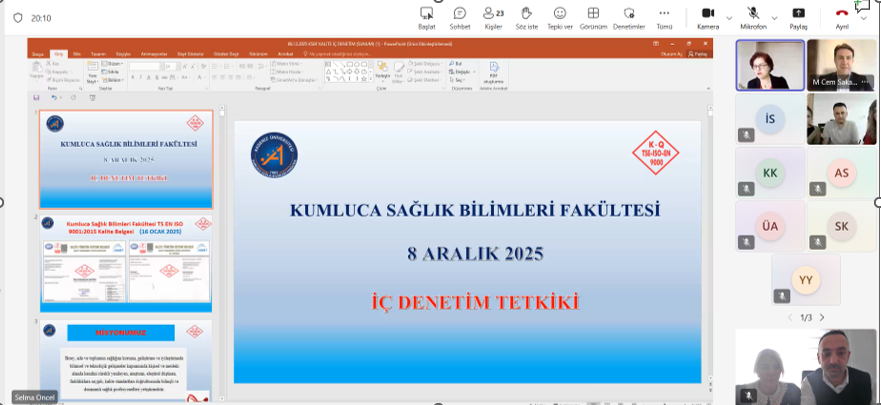Toggle the Kamera on or off
Screen dimensions: 881x405
click(x=707, y=17)
